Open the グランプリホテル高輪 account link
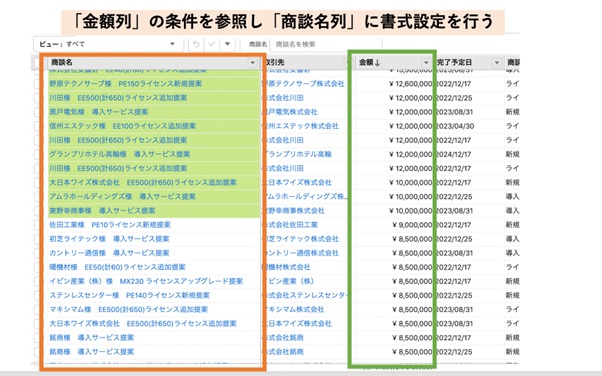 298,154
